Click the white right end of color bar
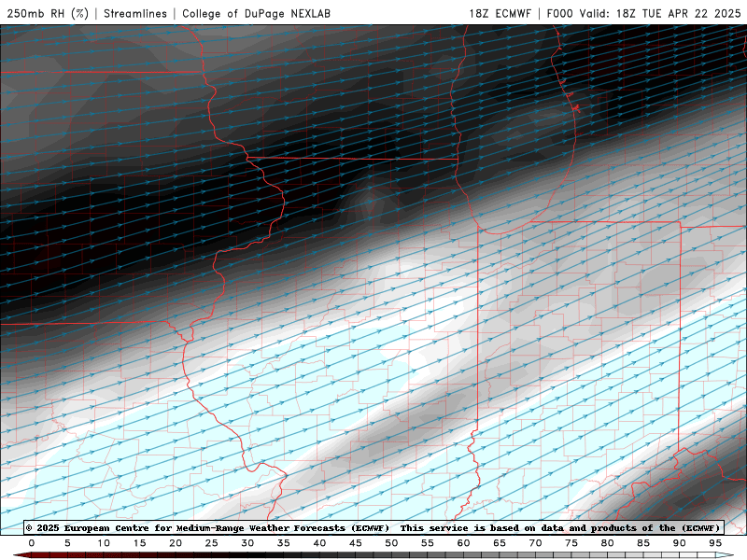The width and height of the screenshot is (747, 560). (725, 555)
